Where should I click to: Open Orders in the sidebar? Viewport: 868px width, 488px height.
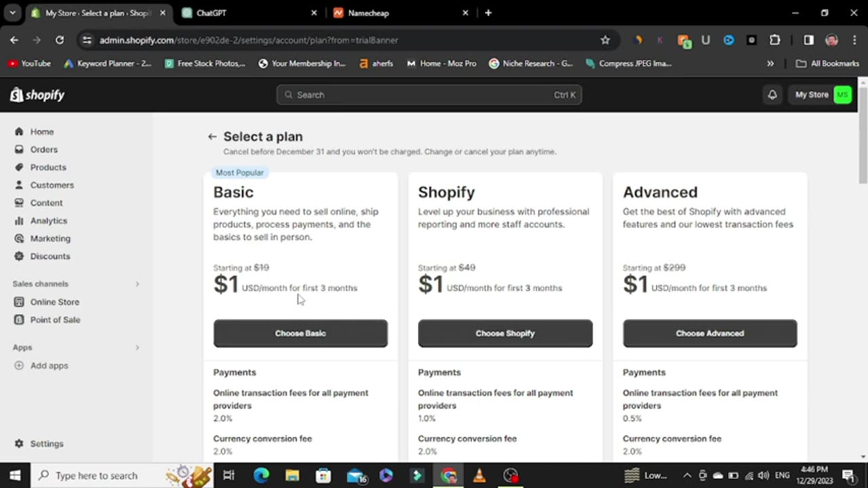pos(43,149)
